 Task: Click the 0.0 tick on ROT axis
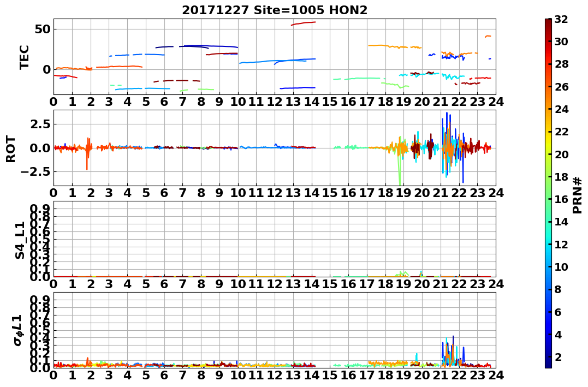click(x=40, y=148)
